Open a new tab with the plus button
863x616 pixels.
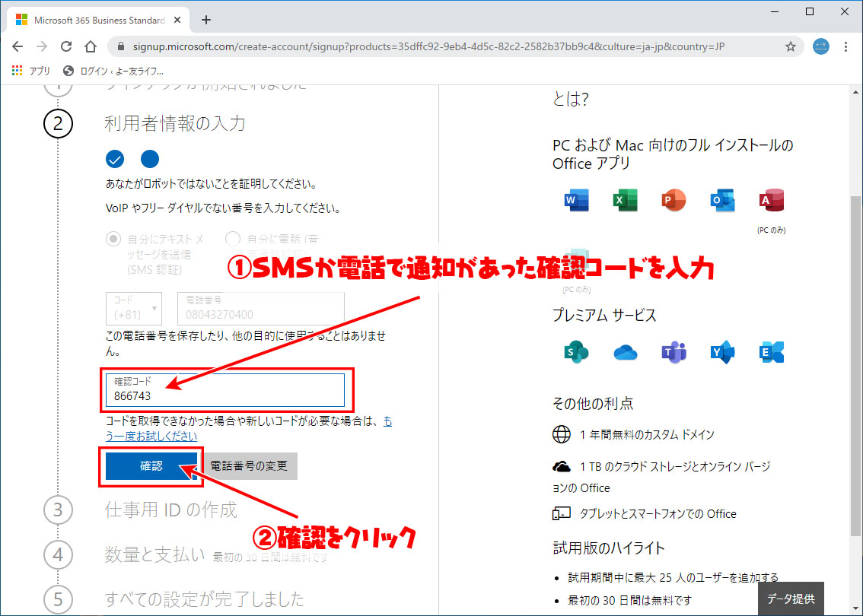[x=205, y=20]
